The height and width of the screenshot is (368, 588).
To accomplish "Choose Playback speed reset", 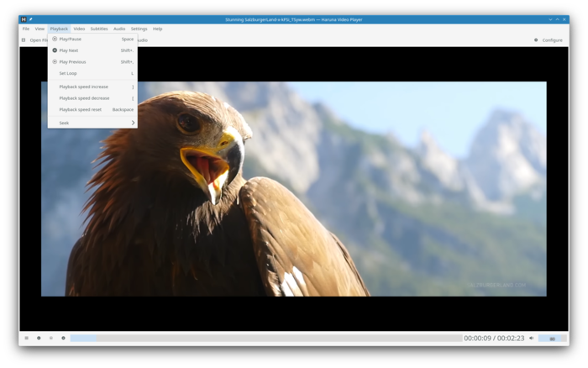I will pyautogui.click(x=81, y=109).
